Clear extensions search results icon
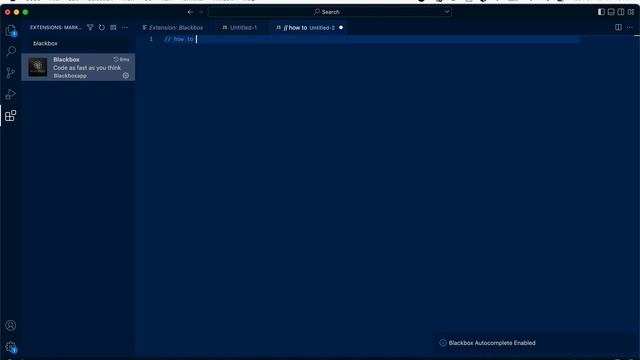Image resolution: width=640 pixels, height=360 pixels. coord(113,27)
